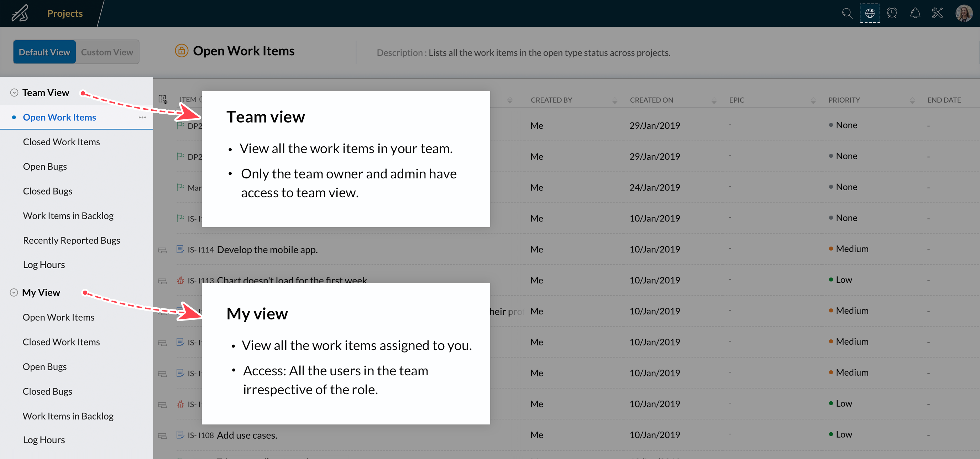Screen dimensions: 980x459
Task: Switch to Default View
Action: click(44, 52)
